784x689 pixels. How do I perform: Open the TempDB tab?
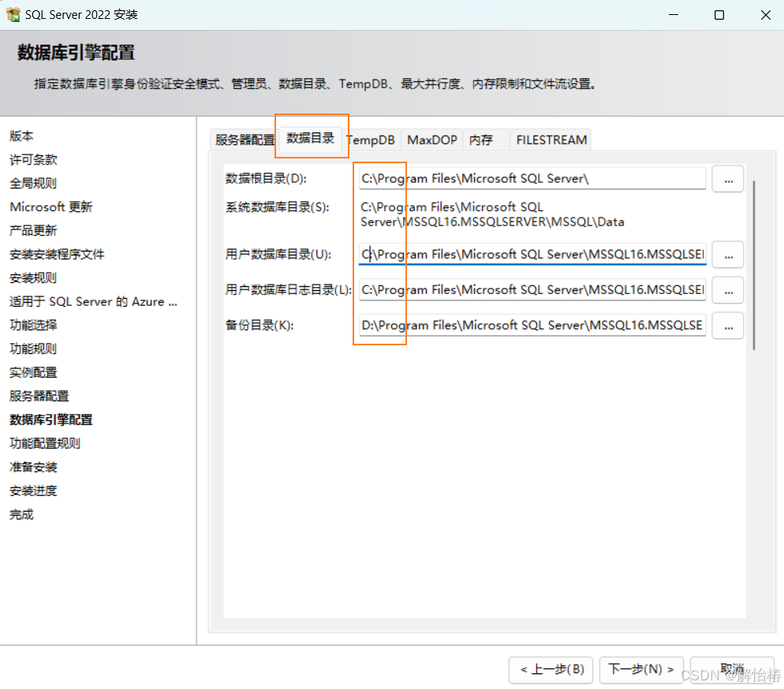371,140
